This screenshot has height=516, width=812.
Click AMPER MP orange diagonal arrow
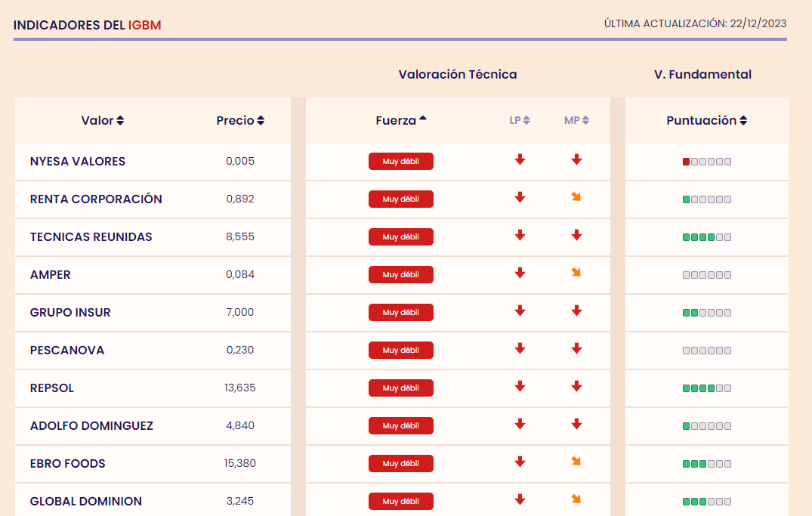point(576,273)
